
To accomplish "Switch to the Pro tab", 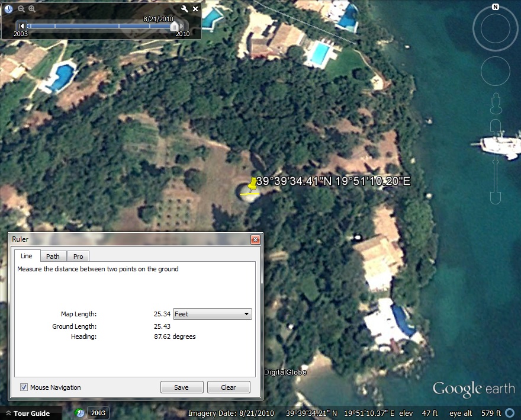I will tap(78, 257).
